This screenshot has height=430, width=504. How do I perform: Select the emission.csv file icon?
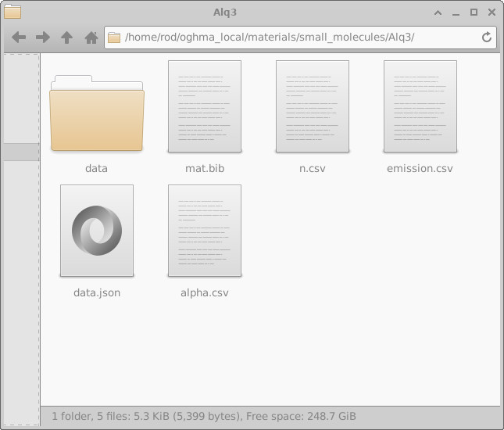click(420, 107)
